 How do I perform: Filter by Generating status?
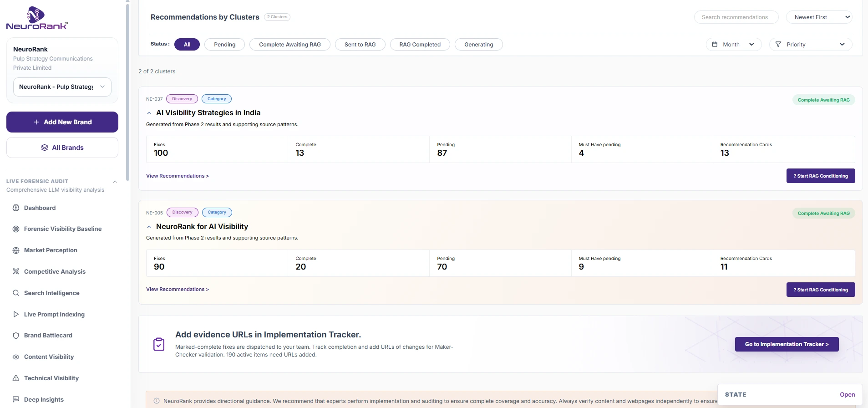point(479,44)
